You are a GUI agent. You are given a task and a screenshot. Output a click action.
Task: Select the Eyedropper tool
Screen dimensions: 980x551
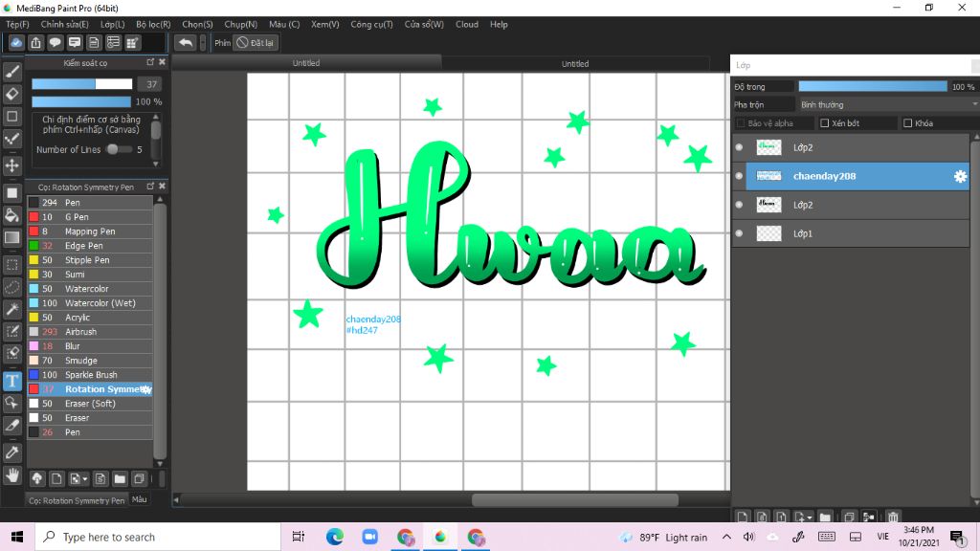coord(11,452)
